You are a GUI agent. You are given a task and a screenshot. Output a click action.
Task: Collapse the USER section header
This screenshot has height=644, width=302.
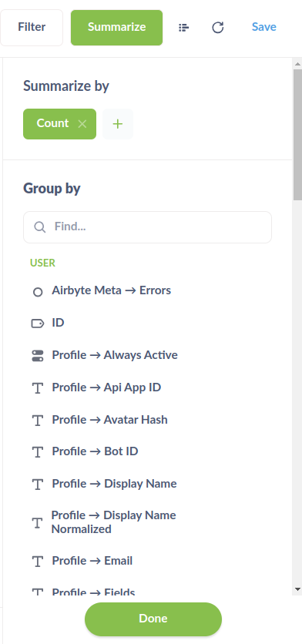point(42,263)
